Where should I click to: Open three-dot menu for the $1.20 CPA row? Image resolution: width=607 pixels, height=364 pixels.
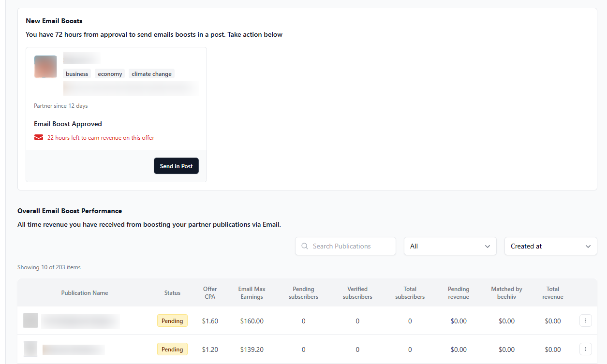coord(585,349)
